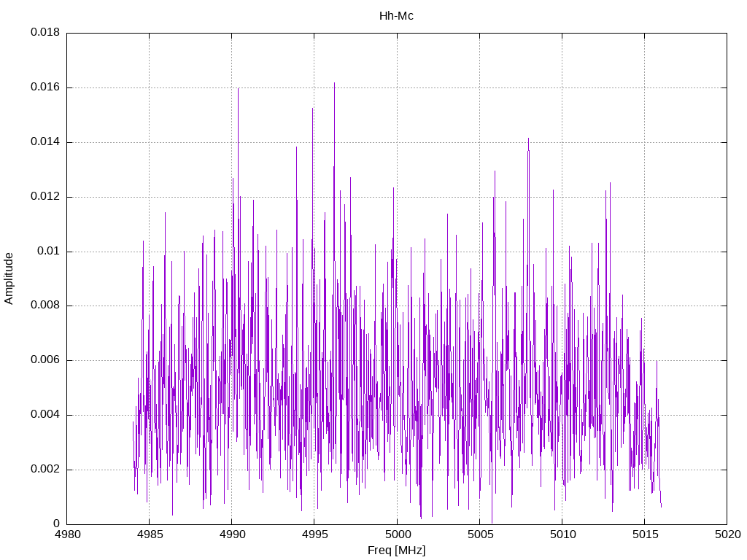Click the x-axis tick label 5005

480,534
